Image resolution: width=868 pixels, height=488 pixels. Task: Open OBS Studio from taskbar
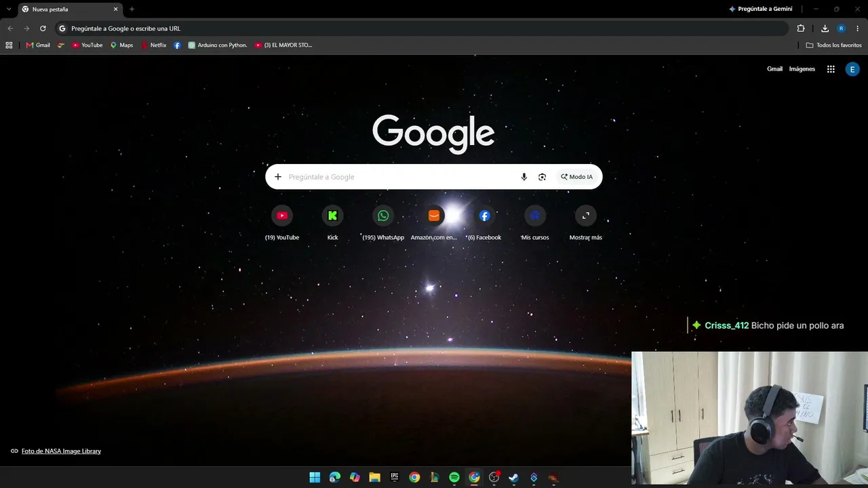tap(494, 477)
